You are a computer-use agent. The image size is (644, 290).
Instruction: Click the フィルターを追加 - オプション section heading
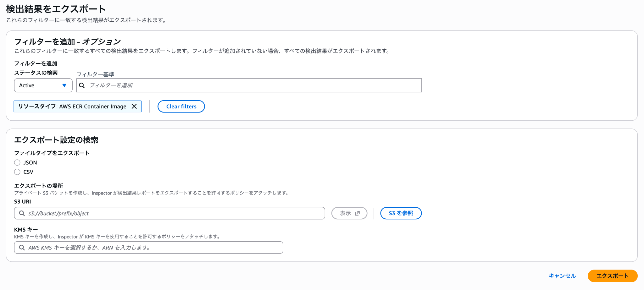(68, 42)
